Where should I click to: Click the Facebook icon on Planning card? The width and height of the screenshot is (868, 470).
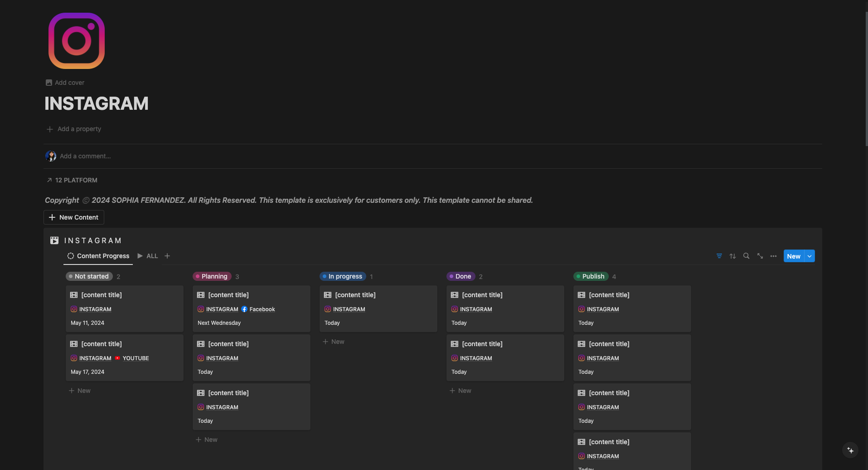tap(244, 309)
